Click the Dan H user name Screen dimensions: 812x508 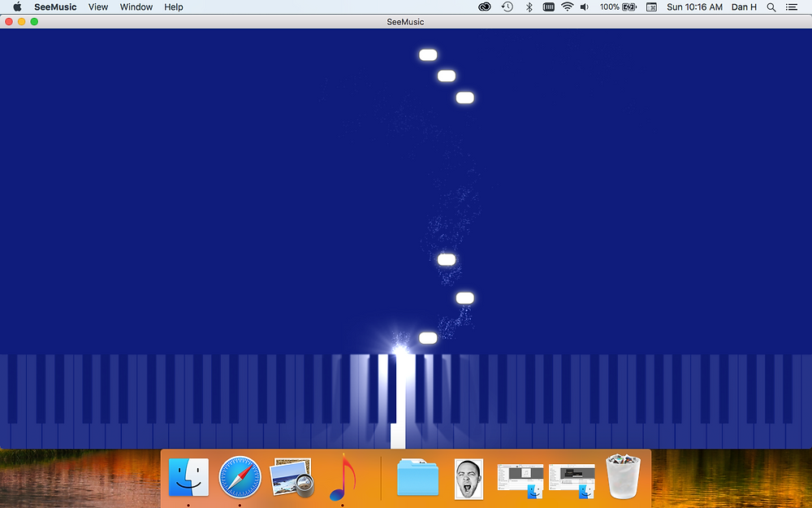[x=744, y=7]
